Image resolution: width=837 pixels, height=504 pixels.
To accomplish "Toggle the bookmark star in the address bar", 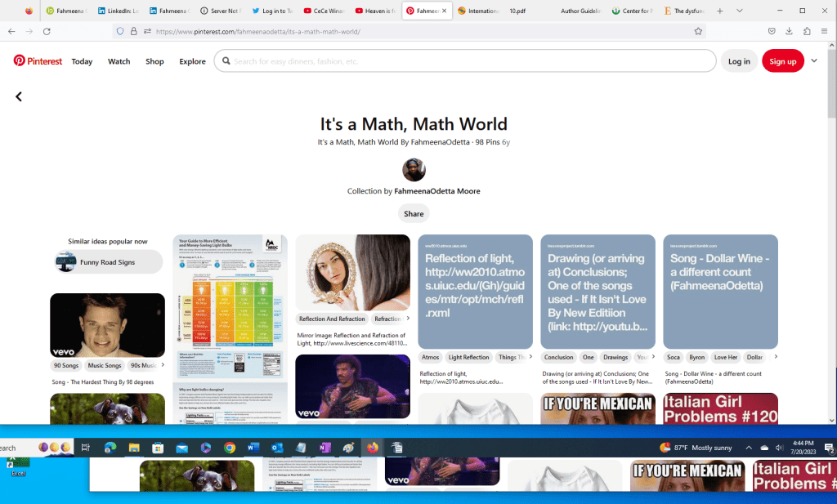I will (x=698, y=33).
